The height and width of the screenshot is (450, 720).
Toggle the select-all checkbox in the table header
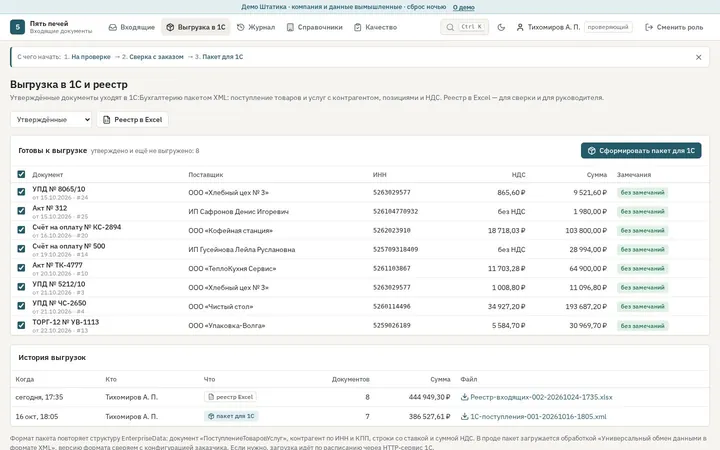(21, 174)
